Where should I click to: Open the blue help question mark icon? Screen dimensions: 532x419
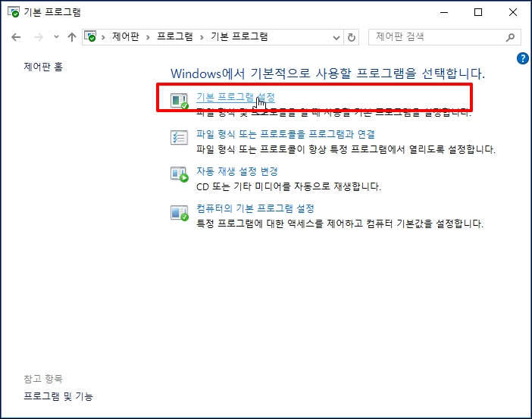[x=522, y=58]
